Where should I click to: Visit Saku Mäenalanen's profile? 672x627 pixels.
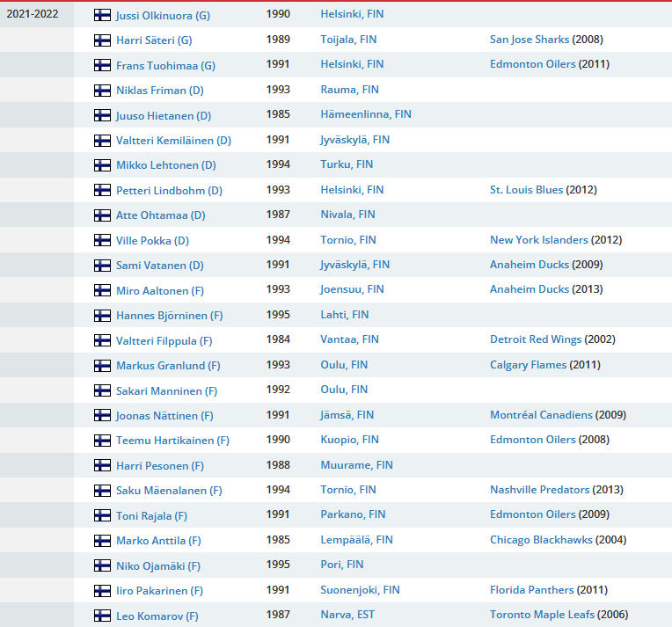coord(169,490)
